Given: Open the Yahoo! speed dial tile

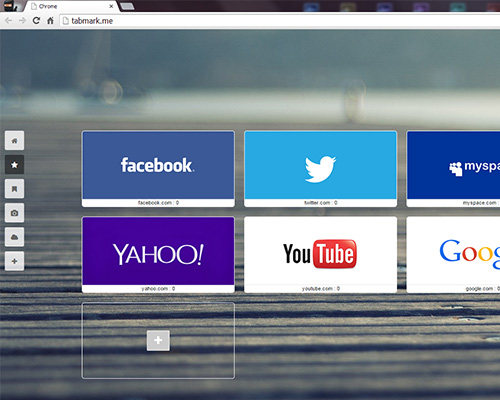Looking at the screenshot, I should tap(158, 255).
